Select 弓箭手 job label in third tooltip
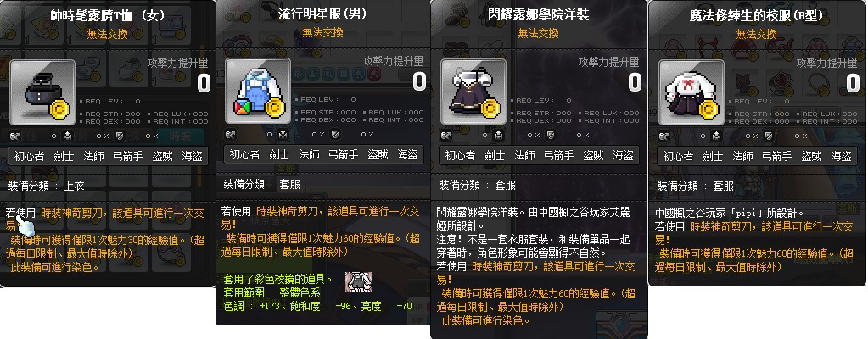The height and width of the screenshot is (339, 868). coord(558,155)
